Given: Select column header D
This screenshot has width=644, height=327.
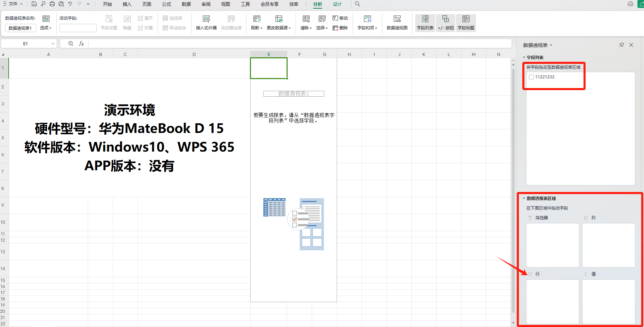Looking at the screenshot, I should click(194, 54).
